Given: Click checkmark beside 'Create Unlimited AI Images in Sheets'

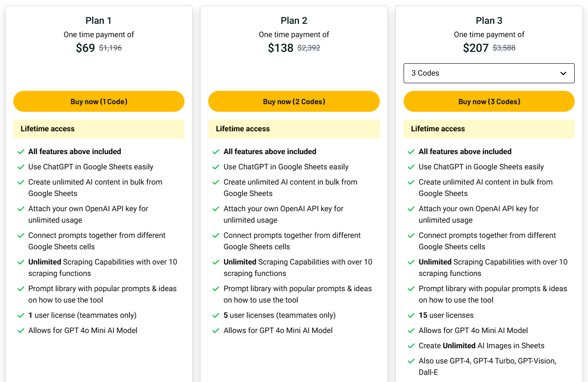Looking at the screenshot, I should pyautogui.click(x=411, y=346).
